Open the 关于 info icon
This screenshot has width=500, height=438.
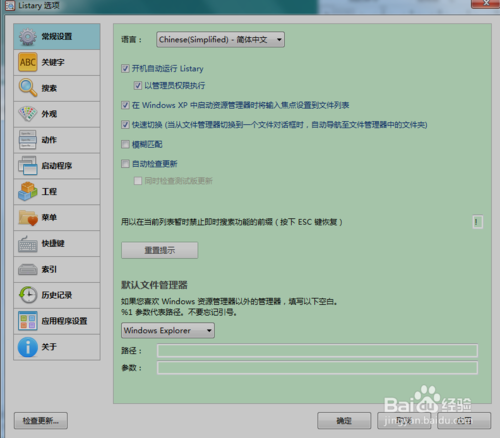pyautogui.click(x=28, y=347)
